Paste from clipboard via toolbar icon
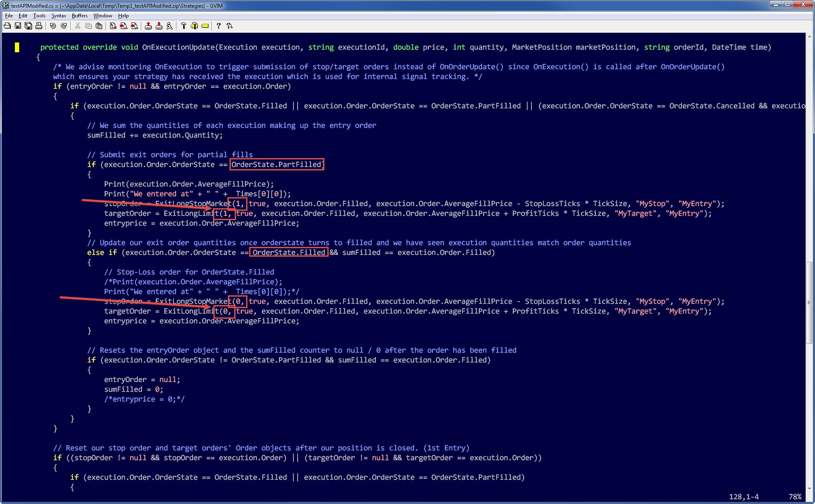Screen dimensions: 815x504 pos(99,26)
